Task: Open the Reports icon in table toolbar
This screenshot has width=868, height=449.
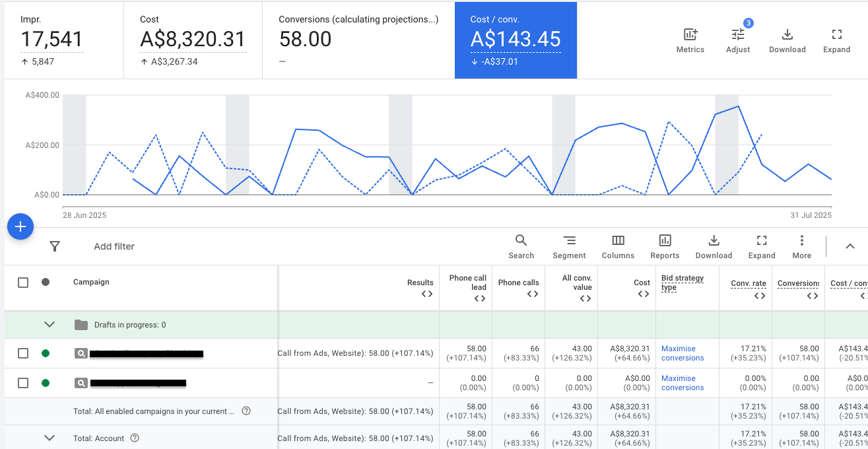Action: click(665, 246)
